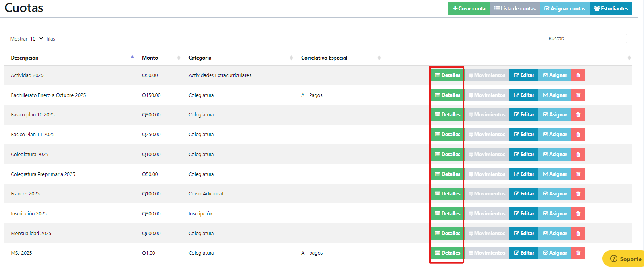Open Detalles for Colegiatura Preprimaria 2025
This screenshot has width=644, height=267.
pos(448,174)
